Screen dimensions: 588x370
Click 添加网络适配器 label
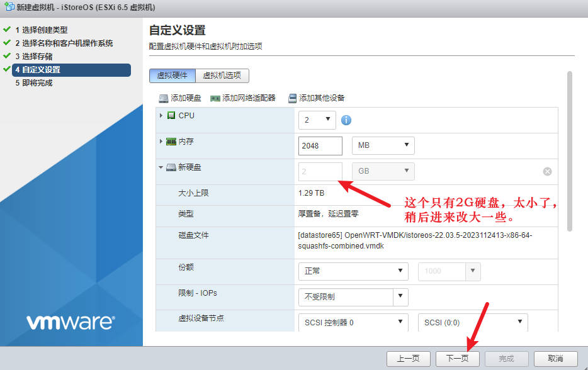pyautogui.click(x=249, y=98)
